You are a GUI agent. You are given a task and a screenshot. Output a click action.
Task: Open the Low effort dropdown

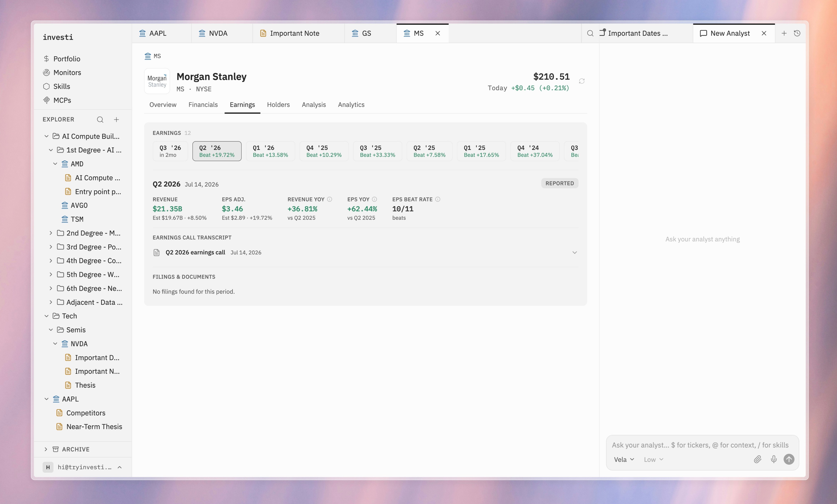click(654, 460)
